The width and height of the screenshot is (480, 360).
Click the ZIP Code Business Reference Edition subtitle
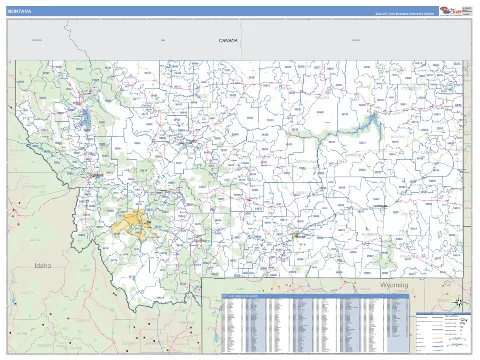[x=405, y=14]
